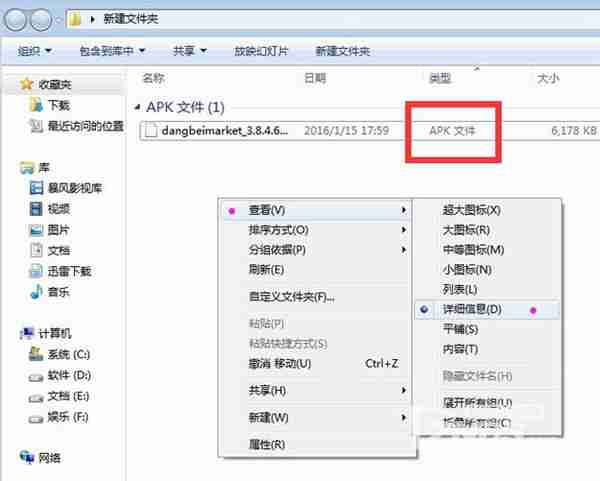Click the 文档 (E:) drive icon
The height and width of the screenshot is (481, 600).
[x=36, y=398]
